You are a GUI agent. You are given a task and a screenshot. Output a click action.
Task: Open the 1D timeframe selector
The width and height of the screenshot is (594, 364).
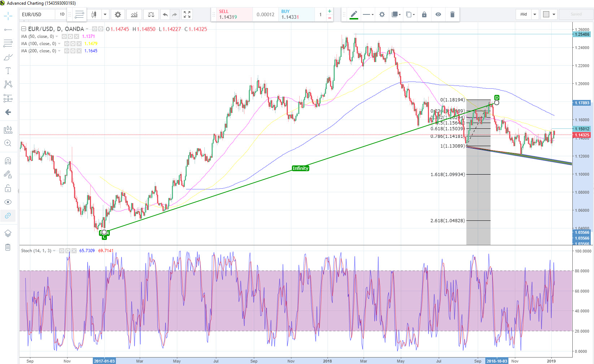pos(62,14)
